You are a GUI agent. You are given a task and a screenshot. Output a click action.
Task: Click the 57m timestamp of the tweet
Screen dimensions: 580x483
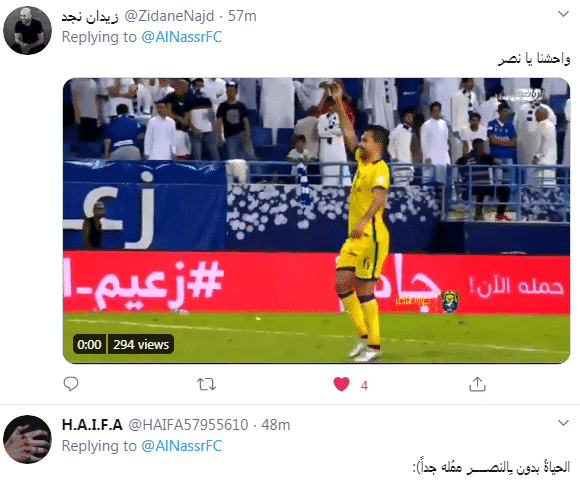(242, 16)
